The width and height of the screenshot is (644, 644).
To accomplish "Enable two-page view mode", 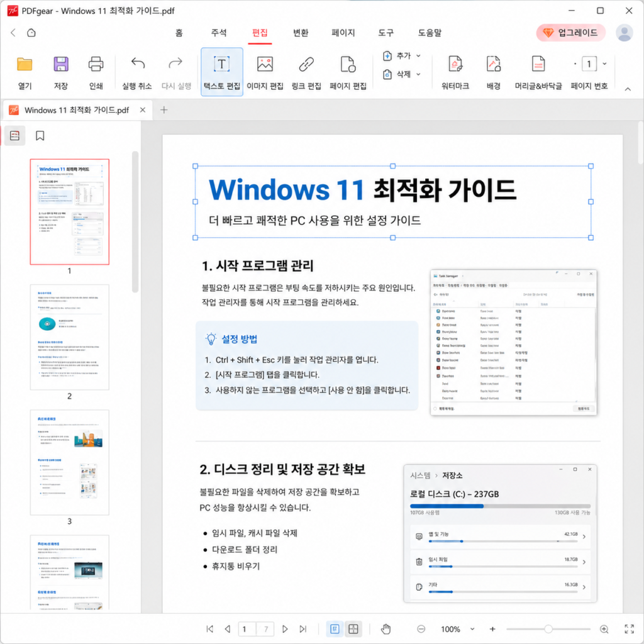I will pos(353,629).
